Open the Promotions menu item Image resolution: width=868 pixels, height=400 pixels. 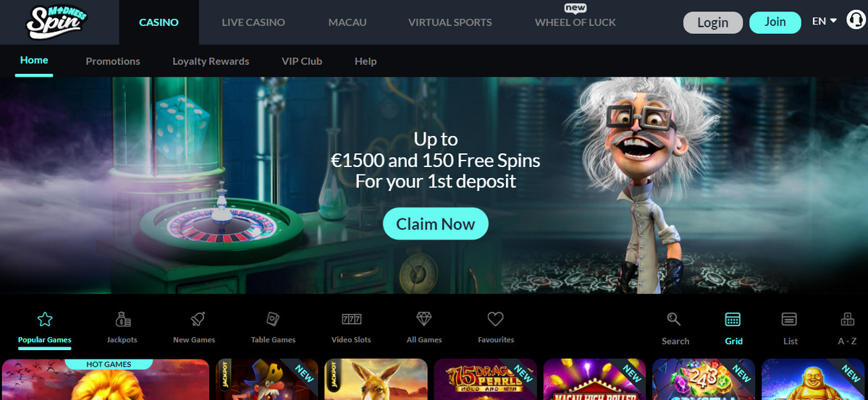tap(113, 61)
